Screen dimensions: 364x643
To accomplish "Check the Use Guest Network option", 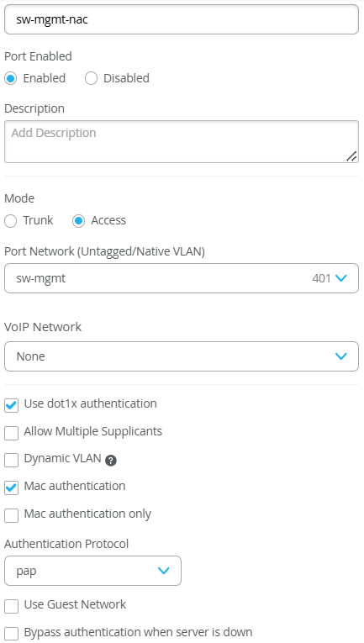I will (x=12, y=606).
